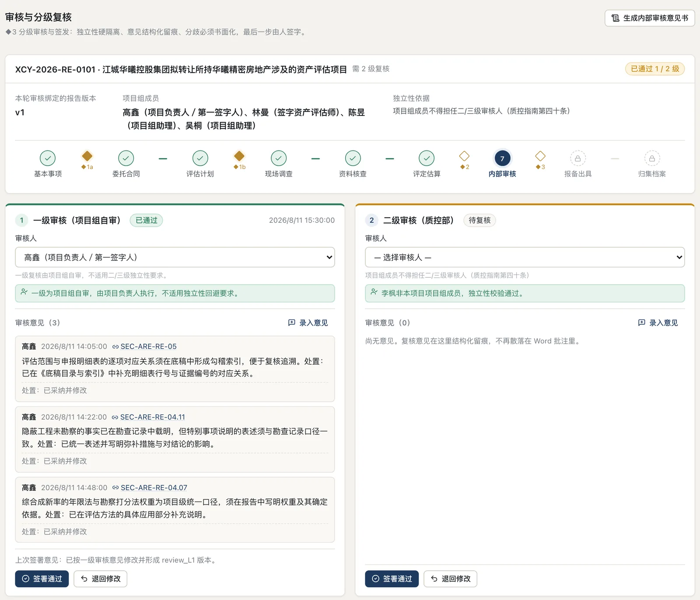
Task: Click the locked 归集档案 step icon
Action: pyautogui.click(x=652, y=158)
